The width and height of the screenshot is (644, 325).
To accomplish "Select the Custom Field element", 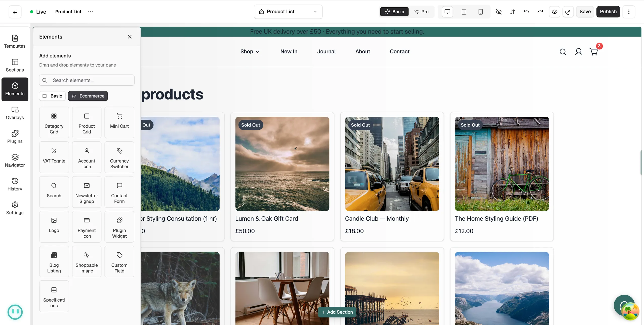I will click(119, 262).
